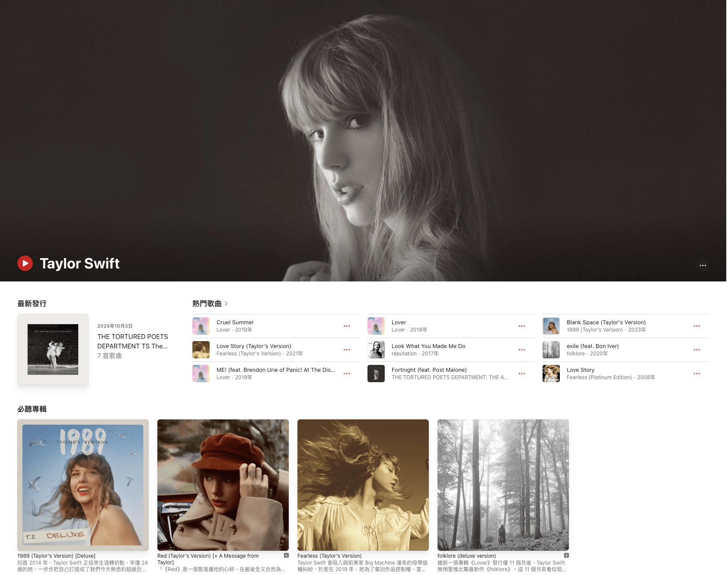Click Love Story Platinum Edition artwork
728x575 pixels.
pyautogui.click(x=551, y=374)
